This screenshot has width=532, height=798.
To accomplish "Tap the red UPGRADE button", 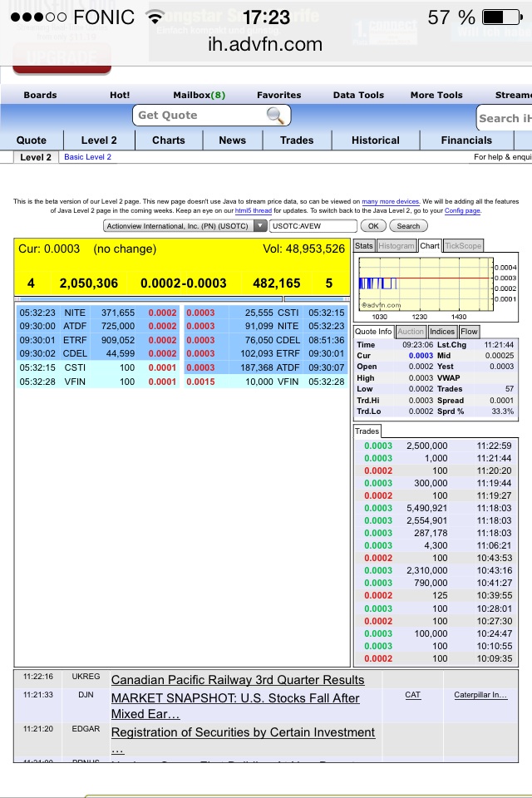I will coord(62,58).
